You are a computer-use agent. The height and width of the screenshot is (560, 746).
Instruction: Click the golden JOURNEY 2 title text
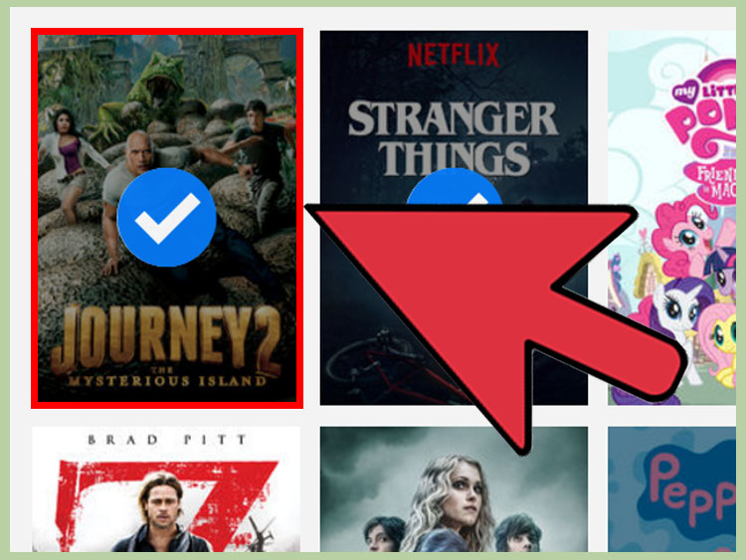coord(166,340)
